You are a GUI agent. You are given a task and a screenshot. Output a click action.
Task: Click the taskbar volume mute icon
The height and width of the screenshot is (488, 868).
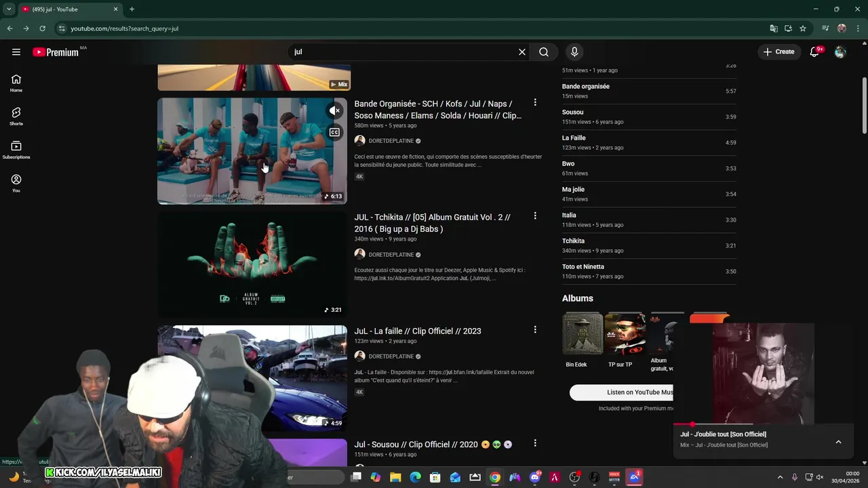pyautogui.click(x=820, y=477)
